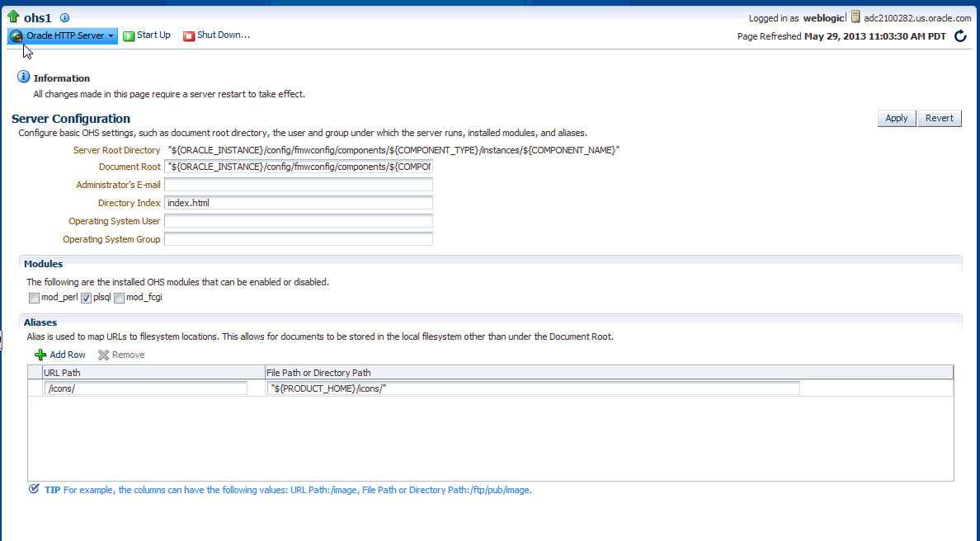Click the Aliases section header

click(40, 322)
